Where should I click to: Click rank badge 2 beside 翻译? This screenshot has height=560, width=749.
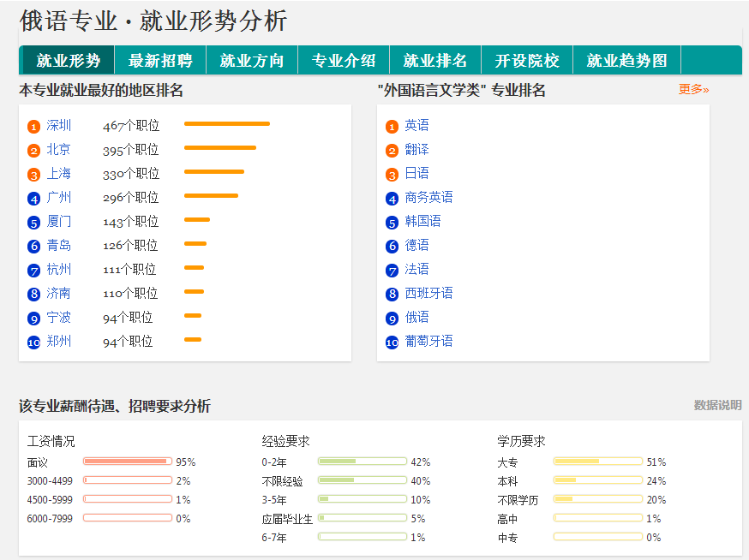click(x=392, y=151)
